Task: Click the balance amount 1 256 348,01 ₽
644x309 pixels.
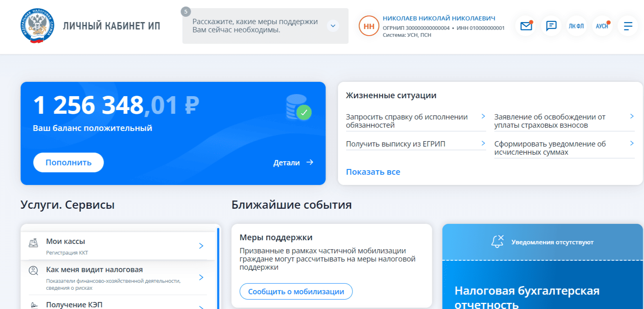Action: tap(116, 105)
